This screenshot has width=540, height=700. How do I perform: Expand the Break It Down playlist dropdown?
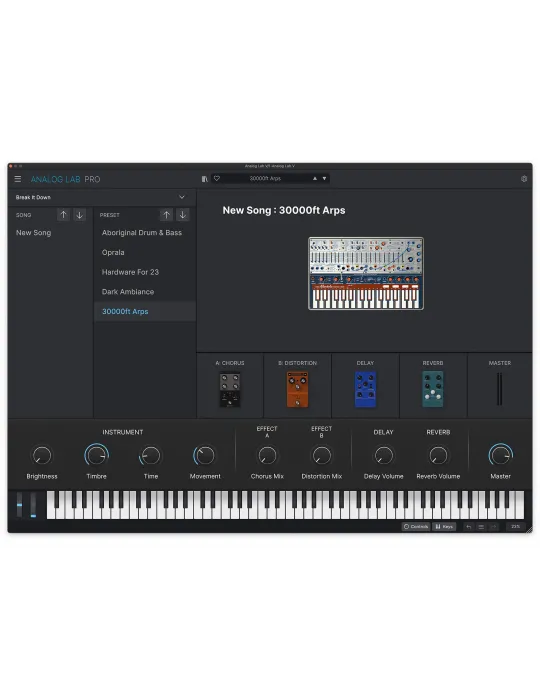tap(101, 197)
